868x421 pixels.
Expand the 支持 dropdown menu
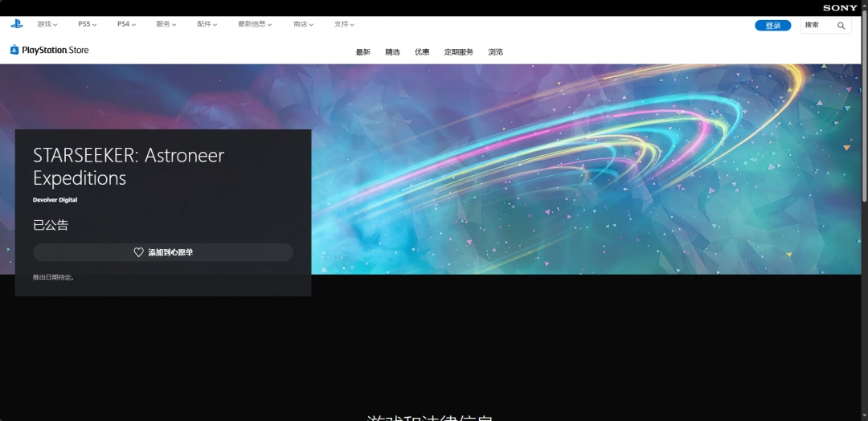[344, 24]
